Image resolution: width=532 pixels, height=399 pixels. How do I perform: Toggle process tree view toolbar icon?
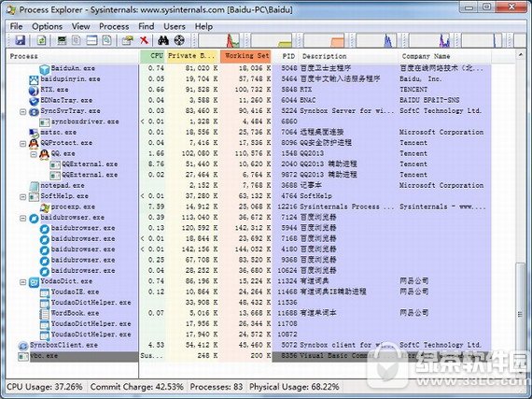click(77, 40)
